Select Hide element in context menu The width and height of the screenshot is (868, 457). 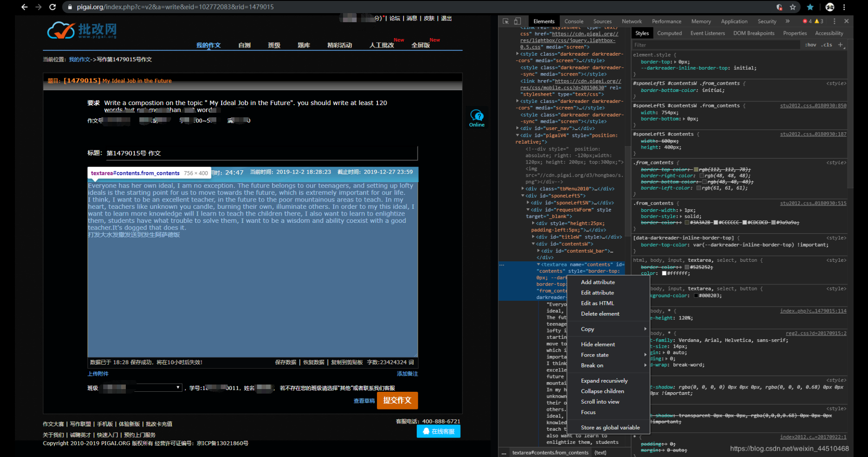[608, 344]
